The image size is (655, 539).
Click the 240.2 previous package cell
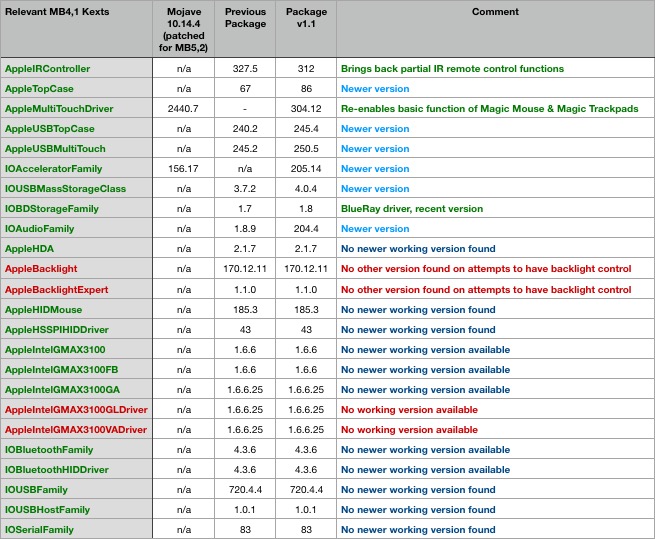click(x=245, y=129)
